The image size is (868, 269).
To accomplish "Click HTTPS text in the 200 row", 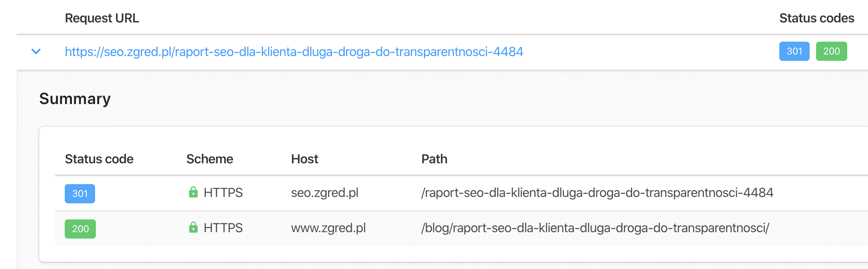I will point(223,228).
